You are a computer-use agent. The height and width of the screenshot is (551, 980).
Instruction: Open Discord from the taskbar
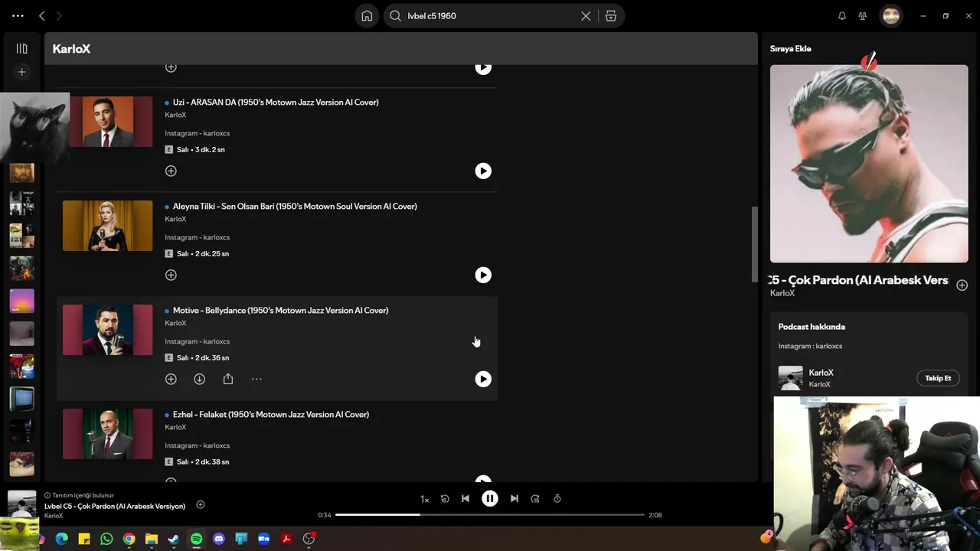(219, 539)
